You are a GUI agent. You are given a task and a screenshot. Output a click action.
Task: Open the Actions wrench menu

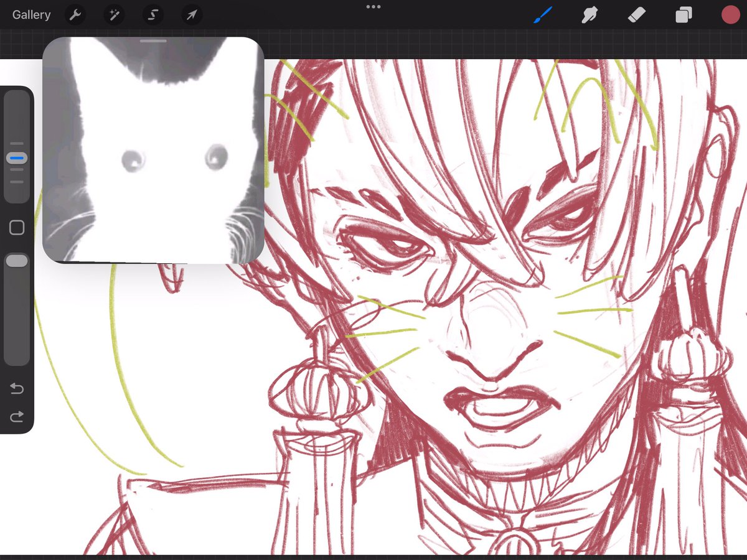coord(75,15)
